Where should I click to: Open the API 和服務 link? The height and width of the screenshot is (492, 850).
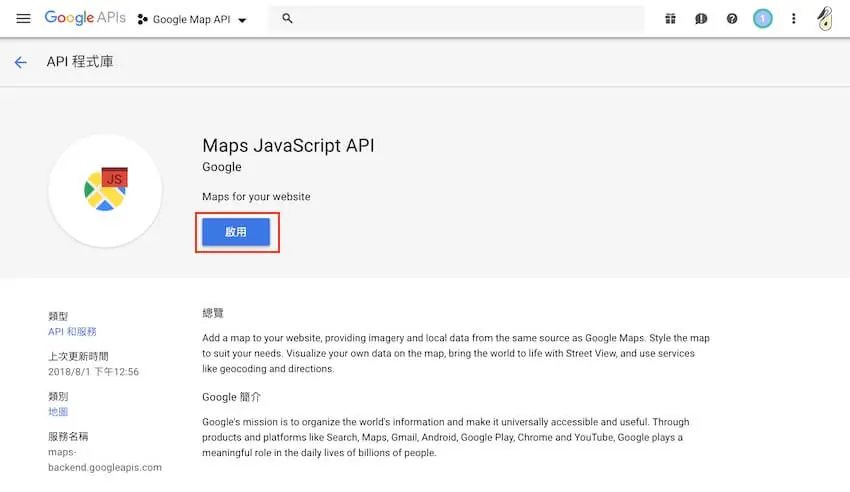point(72,332)
